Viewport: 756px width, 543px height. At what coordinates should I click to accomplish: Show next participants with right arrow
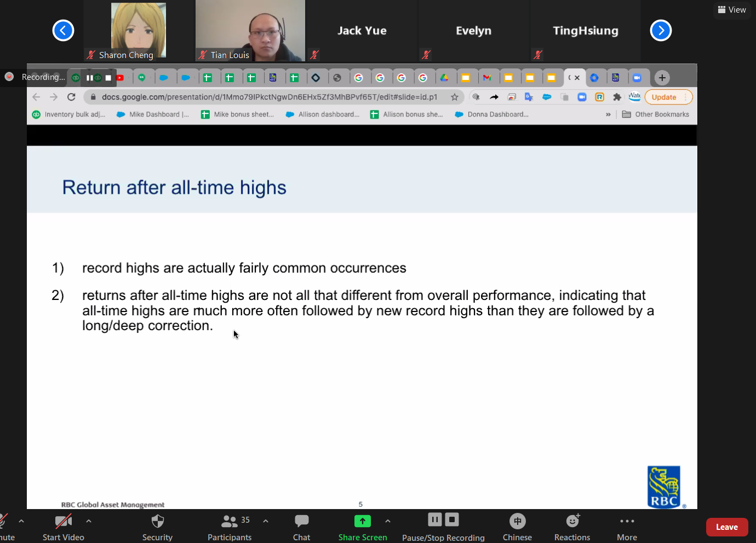tap(661, 30)
